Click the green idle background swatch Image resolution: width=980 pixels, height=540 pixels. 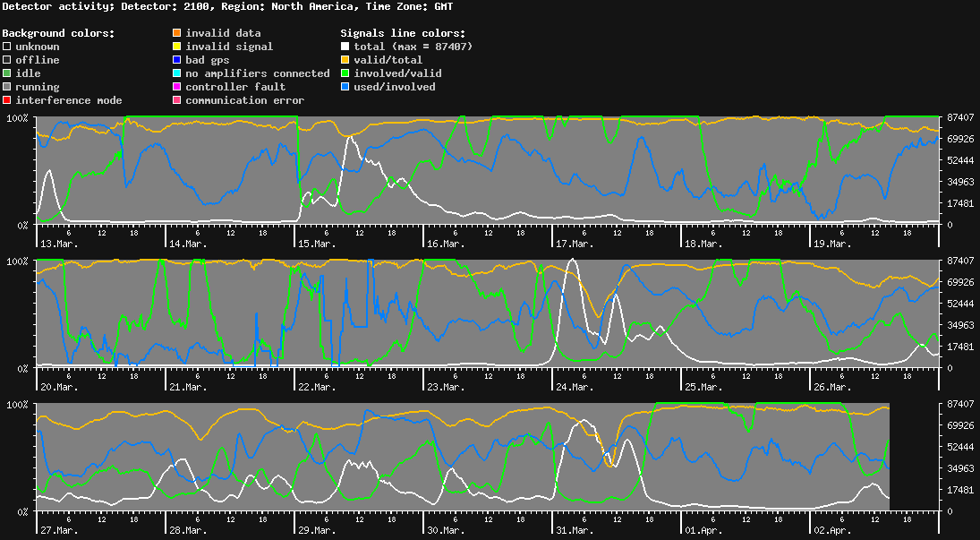coord(7,73)
